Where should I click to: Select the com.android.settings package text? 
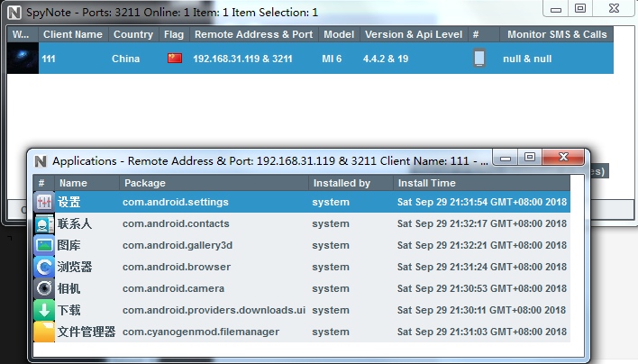click(x=176, y=202)
